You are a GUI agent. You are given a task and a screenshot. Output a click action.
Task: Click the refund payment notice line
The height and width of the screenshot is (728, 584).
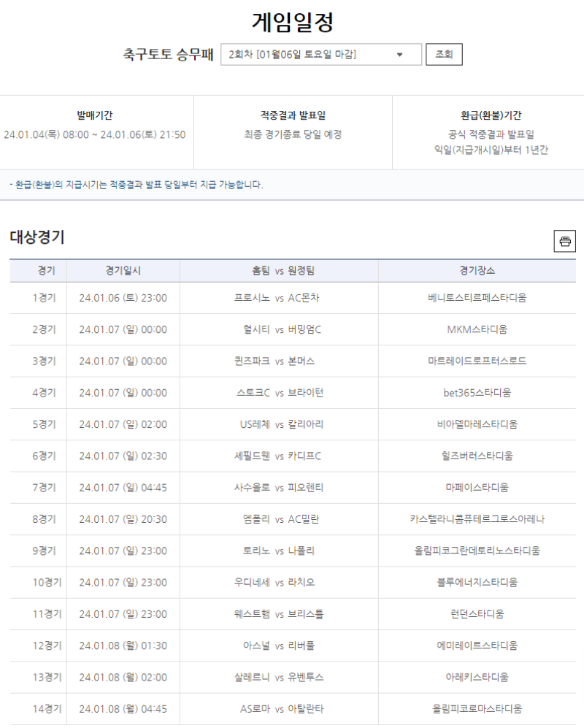tap(137, 185)
